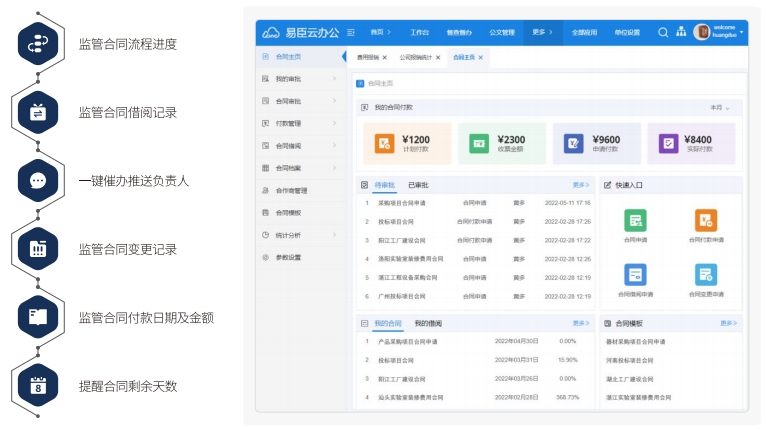Expand the 统计分析 sidebar chevron

click(x=335, y=235)
